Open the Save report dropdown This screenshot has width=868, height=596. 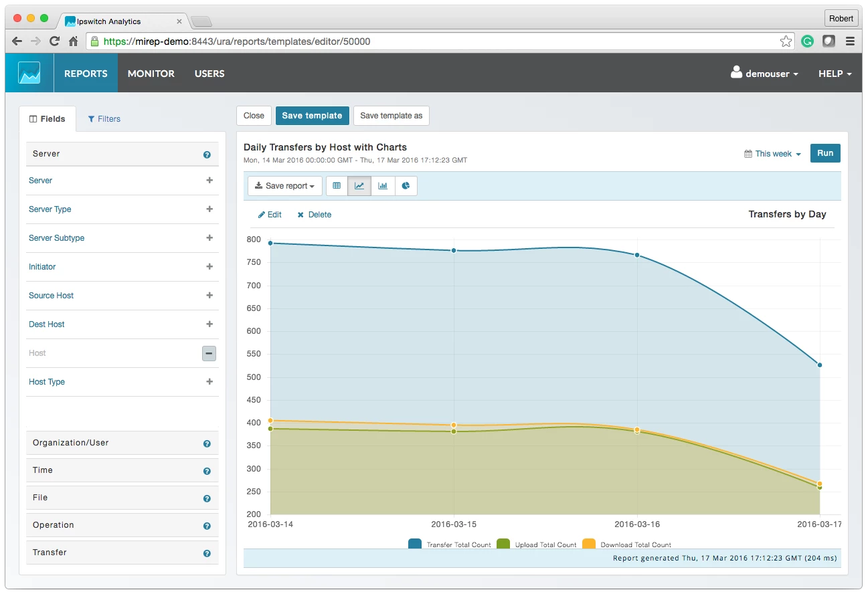[x=285, y=186]
